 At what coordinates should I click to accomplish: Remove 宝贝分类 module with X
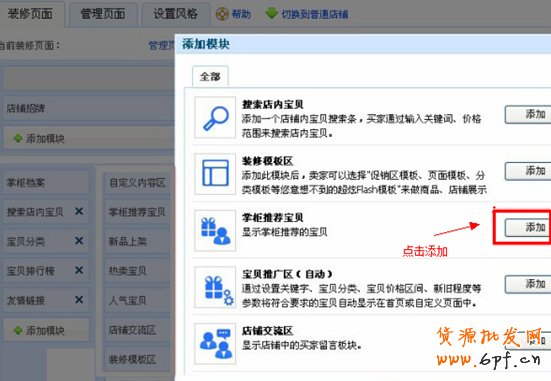click(79, 241)
